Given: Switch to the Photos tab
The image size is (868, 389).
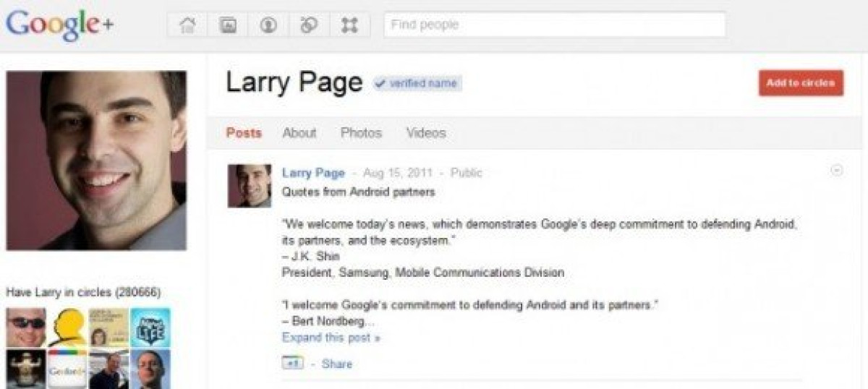Looking at the screenshot, I should [361, 133].
